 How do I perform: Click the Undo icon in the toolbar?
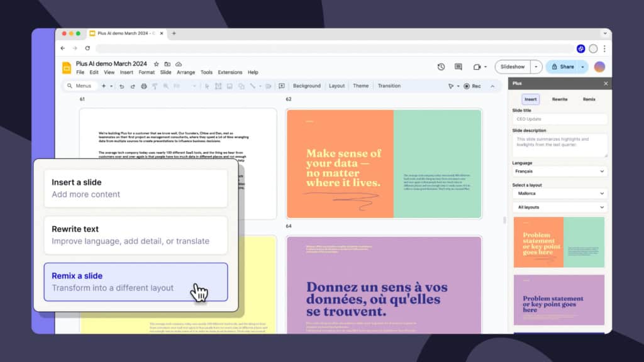pyautogui.click(x=122, y=86)
